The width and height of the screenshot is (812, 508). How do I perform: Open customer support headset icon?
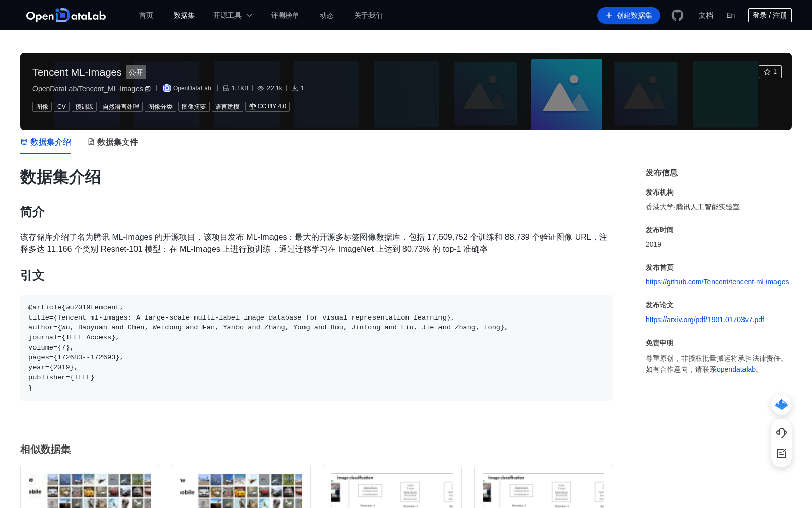tap(782, 433)
